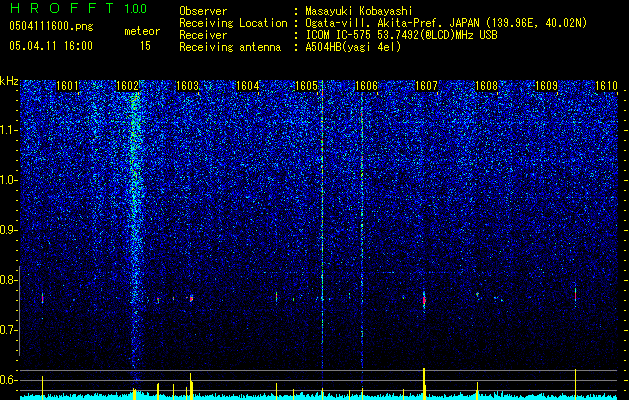Click the Observer field label
The width and height of the screenshot is (629, 400).
click(203, 11)
